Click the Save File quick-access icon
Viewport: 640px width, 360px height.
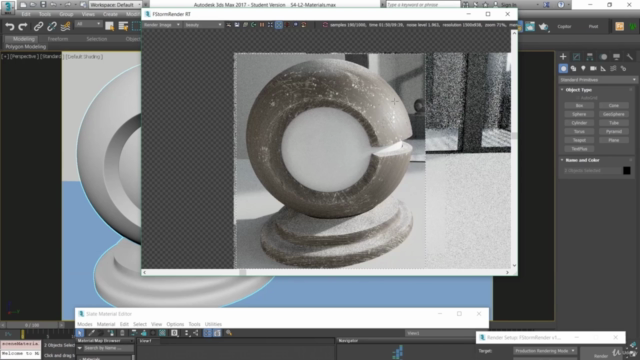point(43,4)
